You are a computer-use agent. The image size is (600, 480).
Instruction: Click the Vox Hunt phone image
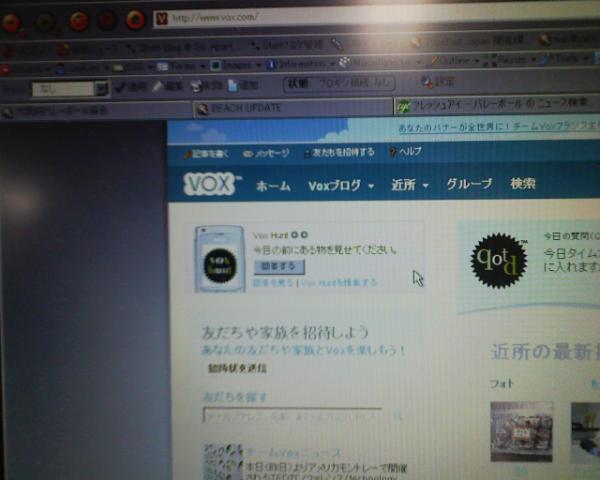pos(220,259)
